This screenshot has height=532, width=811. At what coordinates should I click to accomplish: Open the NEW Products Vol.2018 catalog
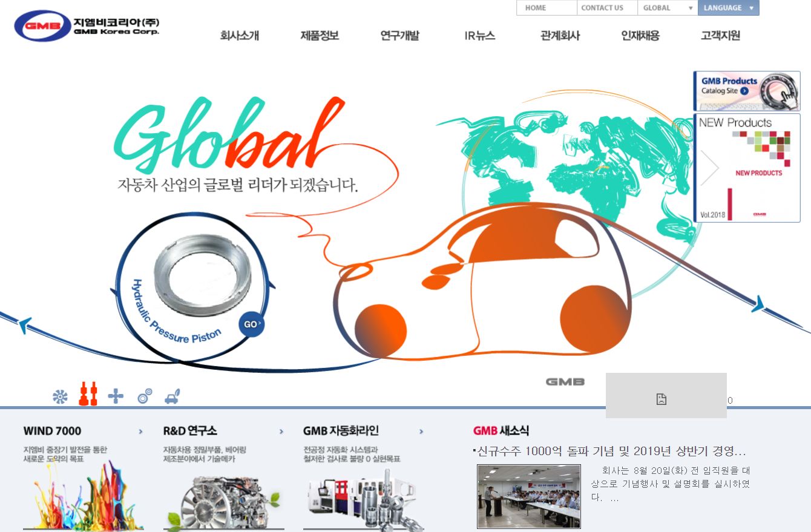(x=747, y=168)
